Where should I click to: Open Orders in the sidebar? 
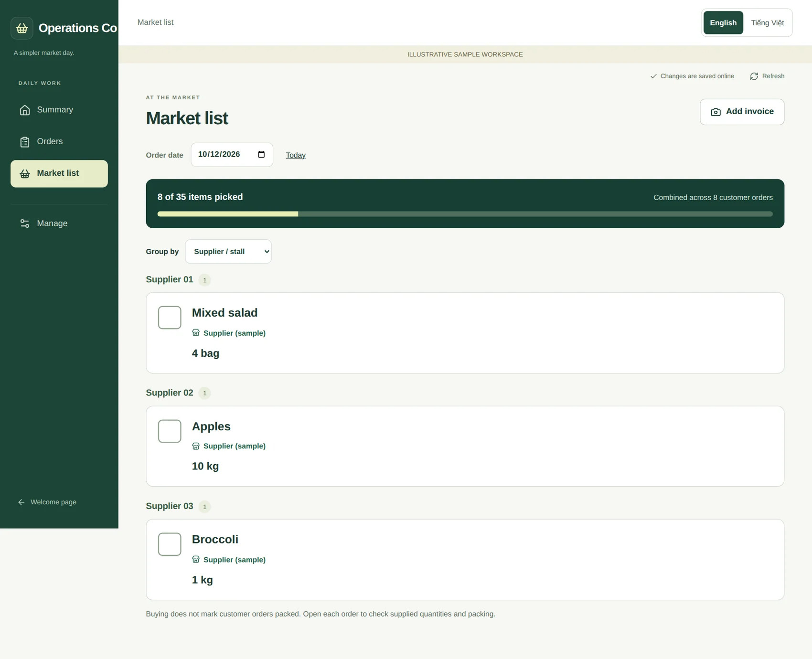tap(59, 141)
